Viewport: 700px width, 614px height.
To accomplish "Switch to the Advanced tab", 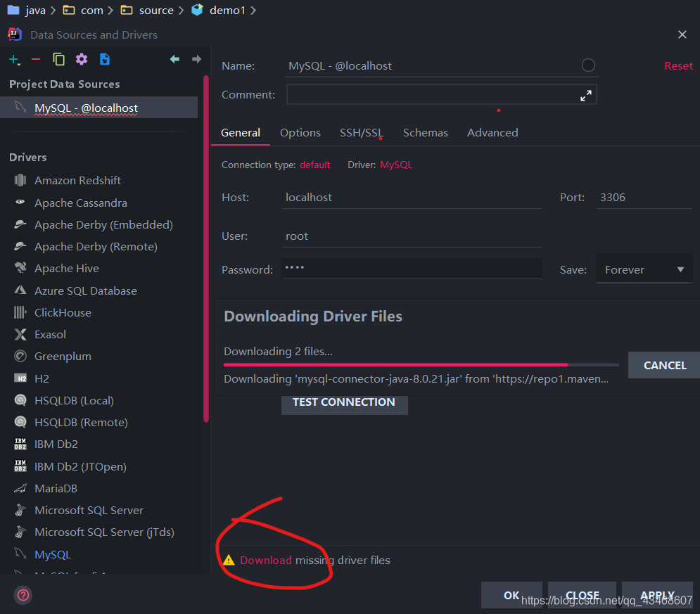I will (x=492, y=132).
